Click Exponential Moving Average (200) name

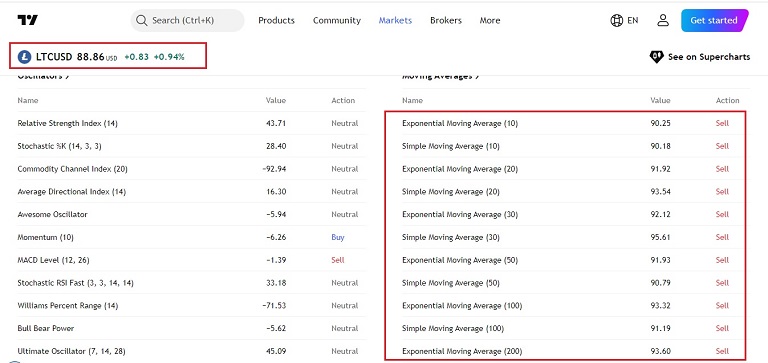point(462,351)
